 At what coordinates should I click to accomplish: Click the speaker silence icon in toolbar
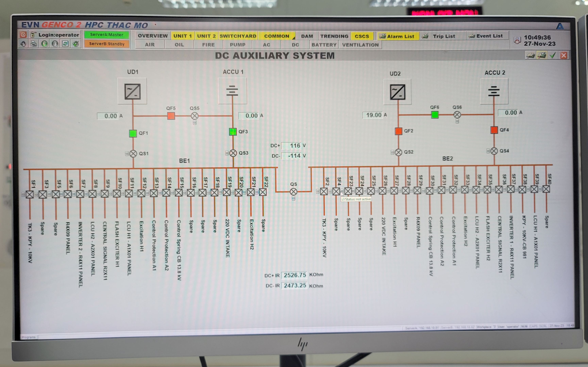(23, 44)
